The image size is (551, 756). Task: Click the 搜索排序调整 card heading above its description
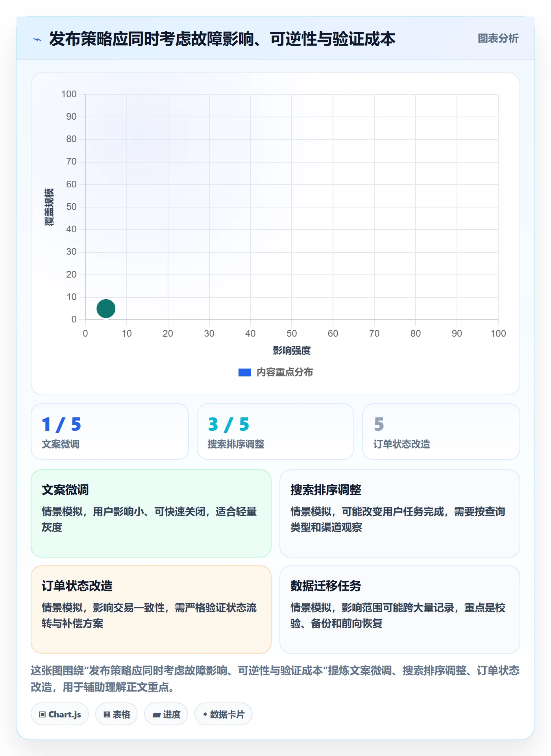(326, 490)
